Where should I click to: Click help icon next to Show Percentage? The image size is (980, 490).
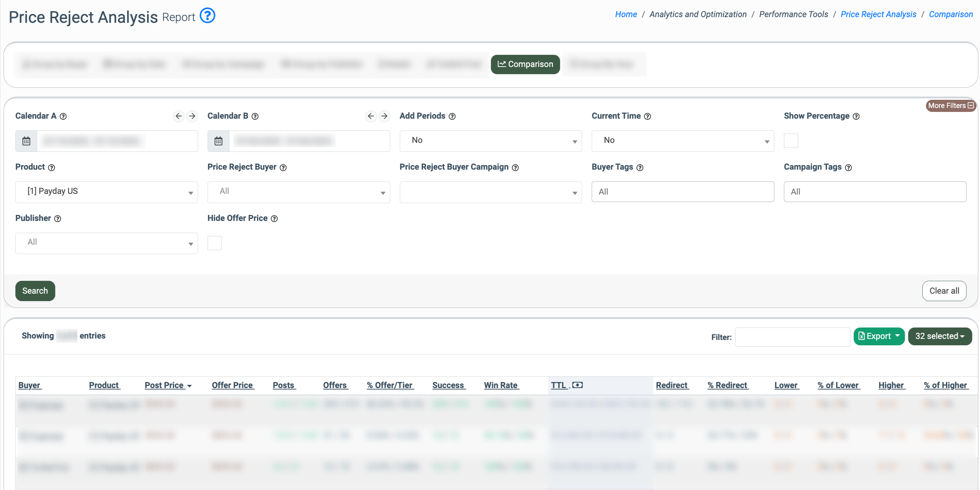pyautogui.click(x=856, y=117)
